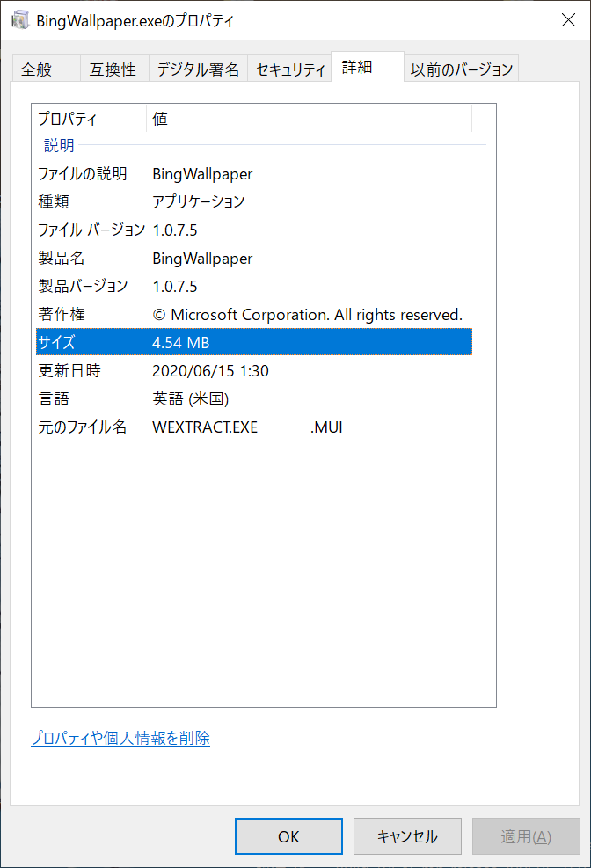The image size is (591, 868).
Task: Click the BingWallpaper.exe title bar icon
Action: tap(20, 20)
